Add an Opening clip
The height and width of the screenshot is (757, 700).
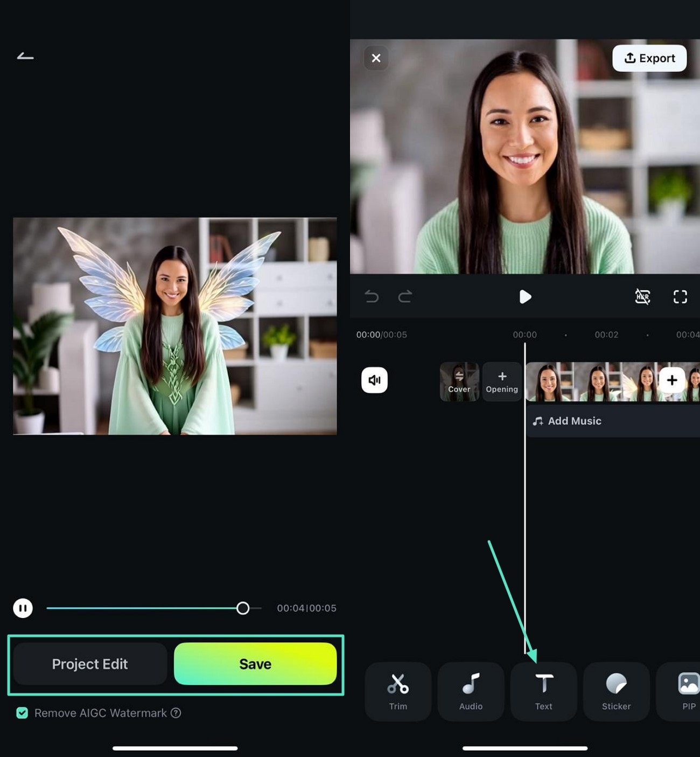coord(502,381)
